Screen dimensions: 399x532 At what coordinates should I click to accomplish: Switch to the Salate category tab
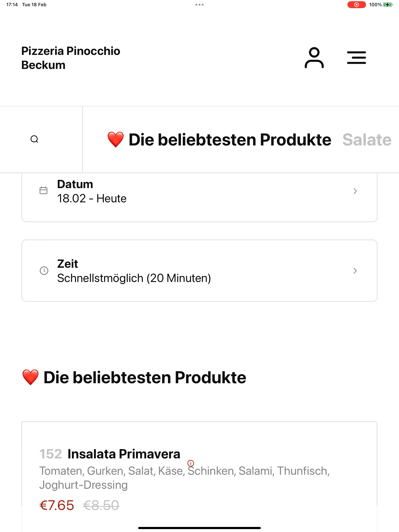pos(367,139)
